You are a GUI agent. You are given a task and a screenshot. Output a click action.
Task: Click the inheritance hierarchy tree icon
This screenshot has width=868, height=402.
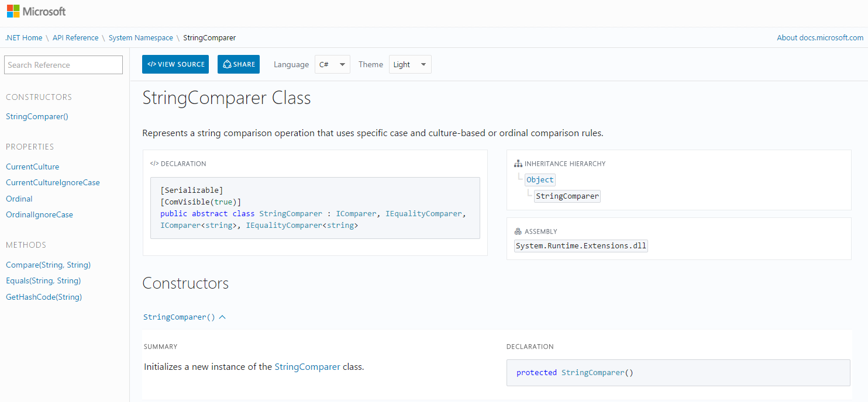click(518, 164)
